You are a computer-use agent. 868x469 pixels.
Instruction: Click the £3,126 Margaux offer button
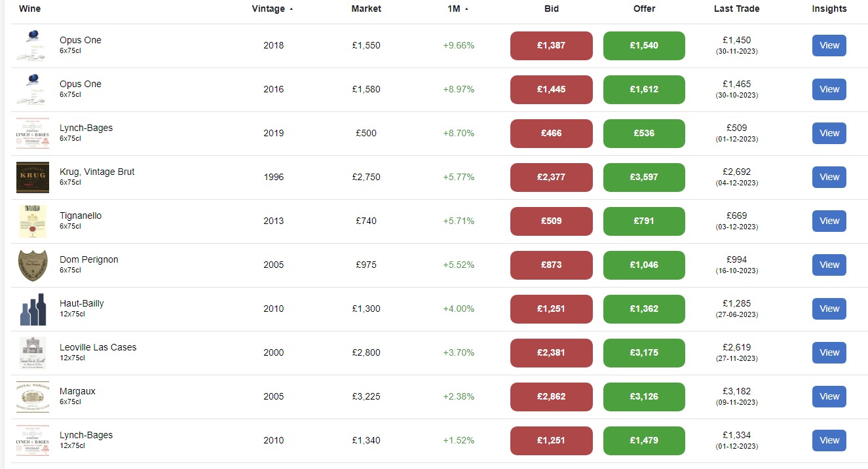click(x=644, y=397)
